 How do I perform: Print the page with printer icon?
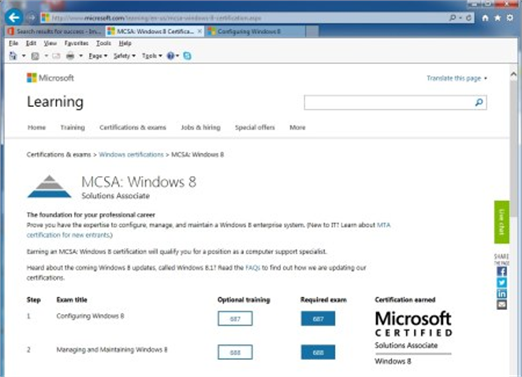tap(70, 56)
